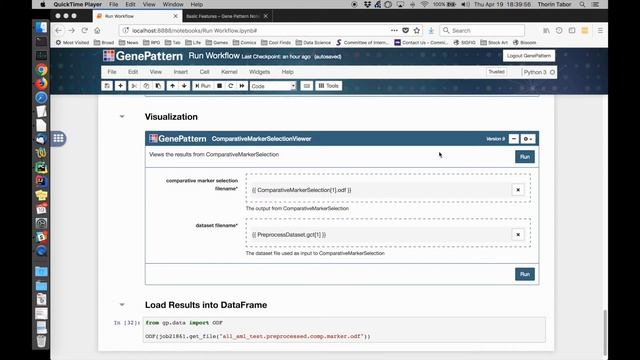Reload the page with the browser refresh icon
Screen dimensions: 640x360
coord(84,31)
